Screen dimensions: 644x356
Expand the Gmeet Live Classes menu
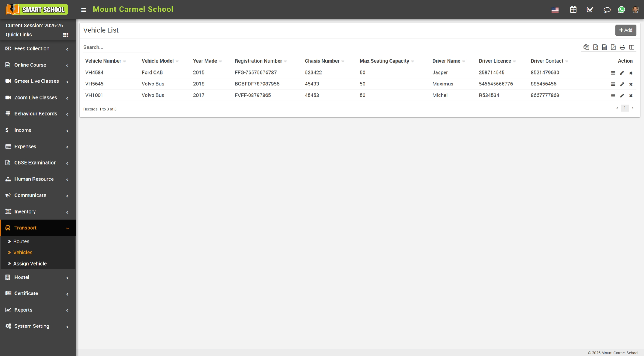(x=38, y=81)
